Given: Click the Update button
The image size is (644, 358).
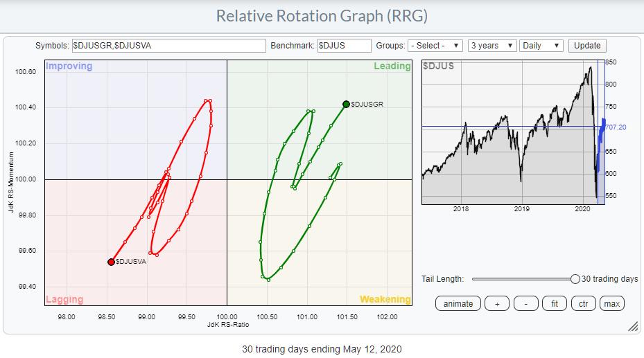Looking at the screenshot, I should pos(586,46).
